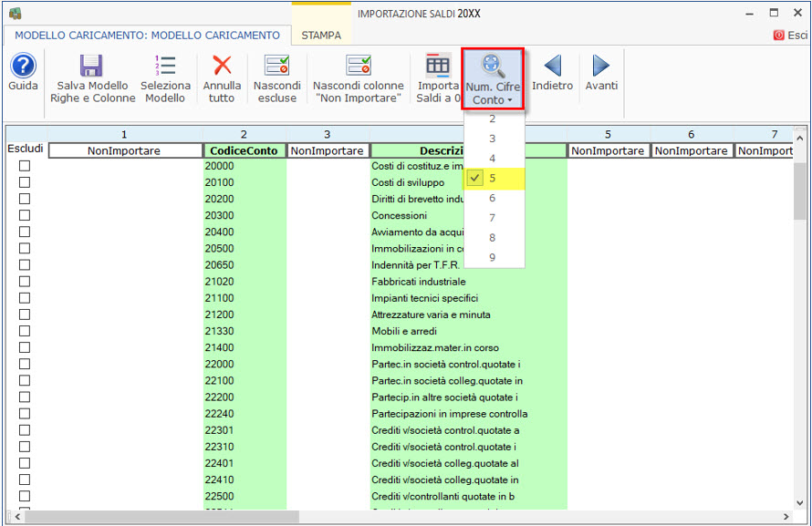Click column number 2 header
812x526 pixels.
pos(244,135)
